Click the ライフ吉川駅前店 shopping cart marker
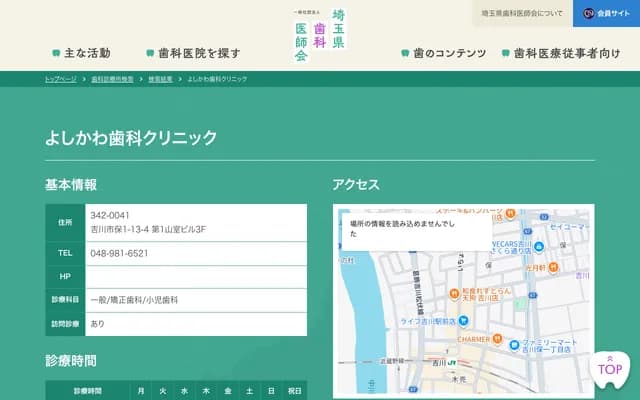This screenshot has width=640, height=400. point(464,322)
